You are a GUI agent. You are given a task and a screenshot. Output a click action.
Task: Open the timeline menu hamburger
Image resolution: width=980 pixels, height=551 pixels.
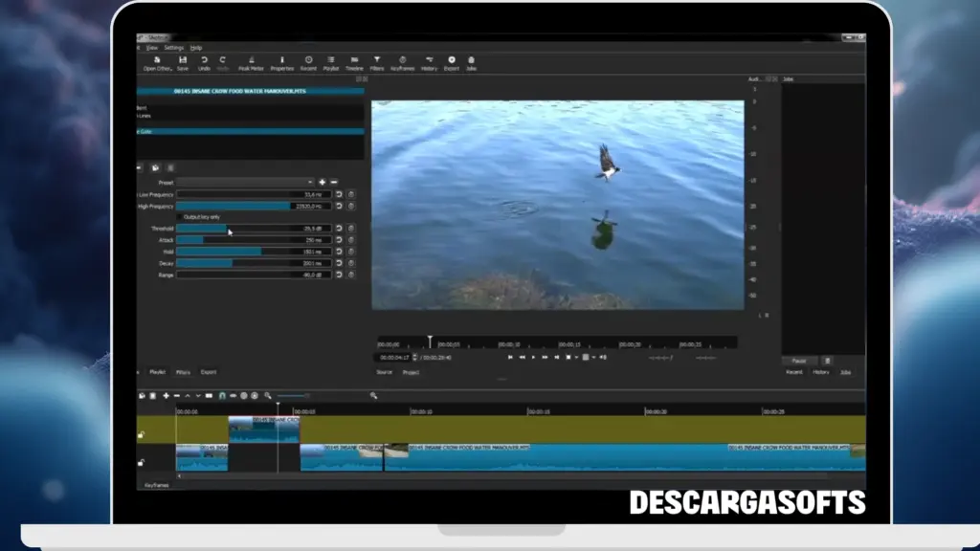[x=142, y=394]
